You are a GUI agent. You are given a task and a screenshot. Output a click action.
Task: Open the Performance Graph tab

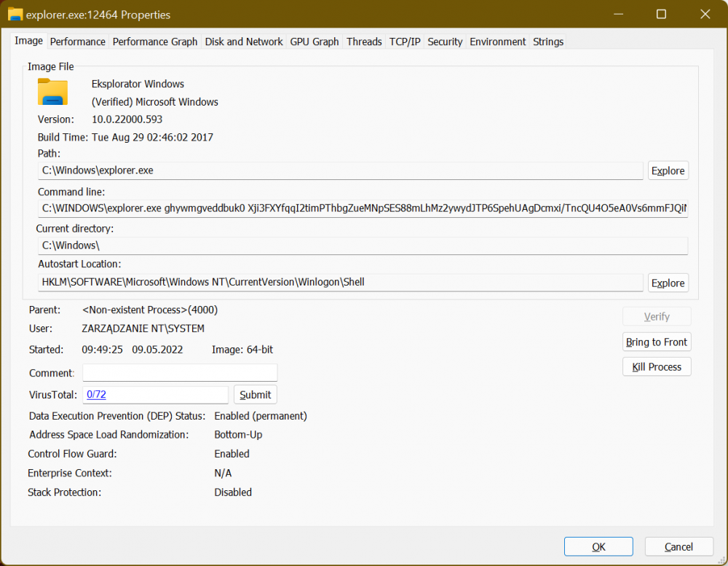click(x=155, y=42)
